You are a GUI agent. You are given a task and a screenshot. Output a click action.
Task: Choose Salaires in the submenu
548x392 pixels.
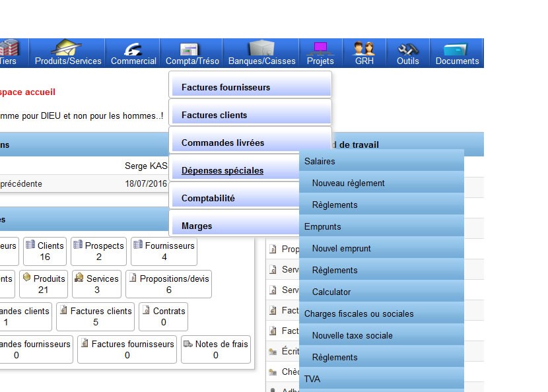point(382,161)
